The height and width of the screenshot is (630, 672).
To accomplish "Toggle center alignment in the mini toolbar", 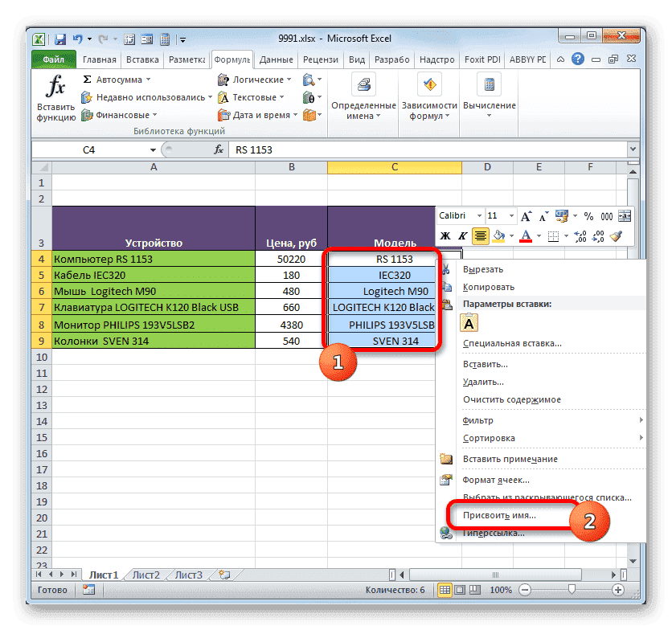I will (x=481, y=235).
